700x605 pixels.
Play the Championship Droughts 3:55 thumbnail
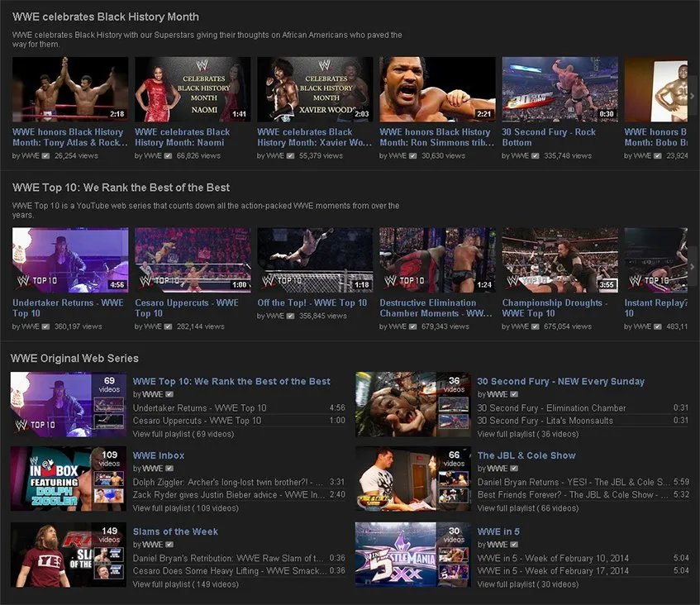point(560,260)
